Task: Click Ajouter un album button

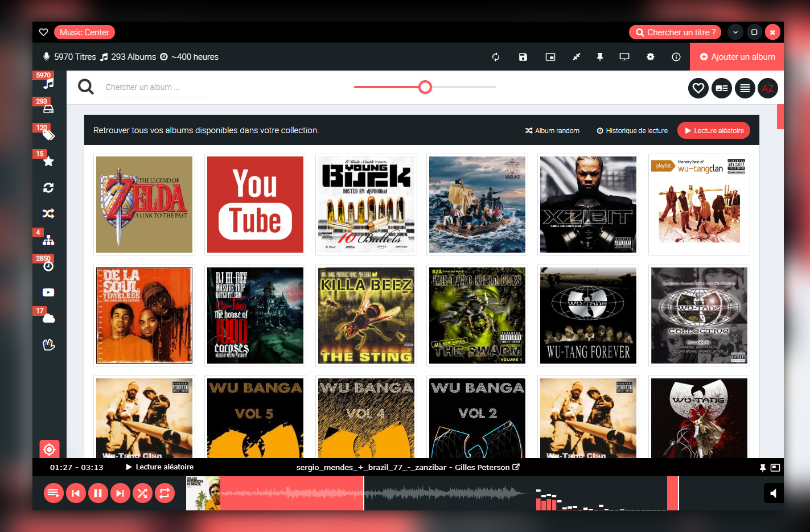Action: 737,57
